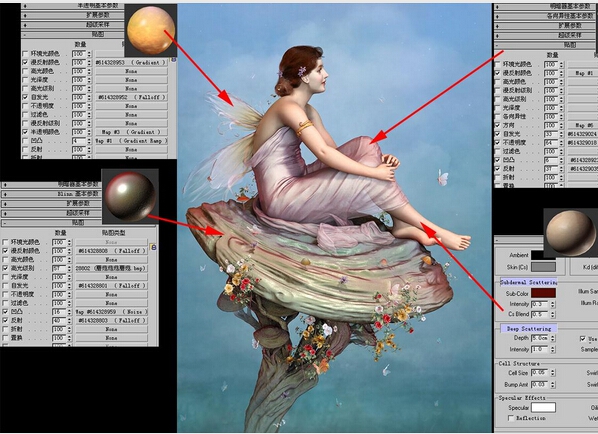Open Map #1 (Gradient Ramp) bump map
Viewport: 598px width, 434px height.
(x=131, y=141)
